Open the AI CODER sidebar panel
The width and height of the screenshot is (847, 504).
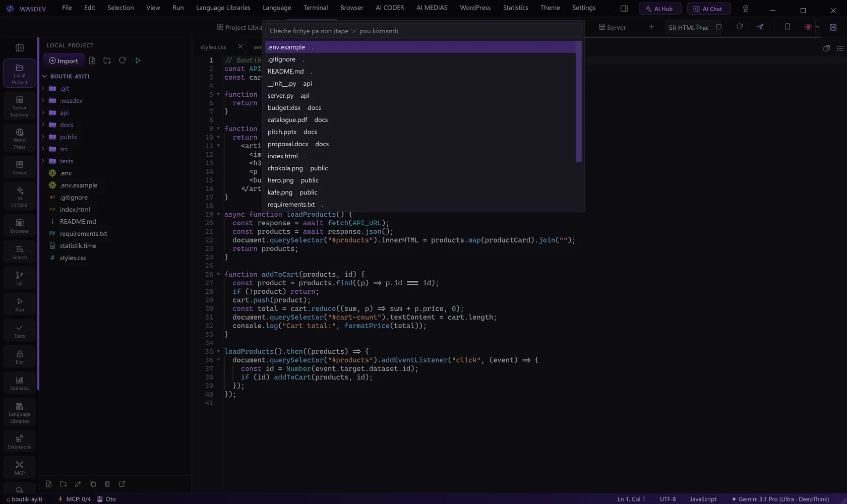pyautogui.click(x=19, y=197)
